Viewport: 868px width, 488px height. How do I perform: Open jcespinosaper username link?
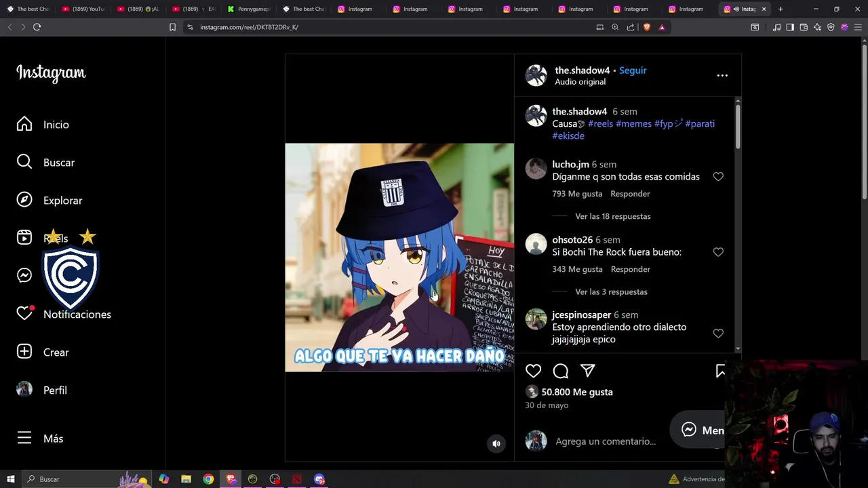coord(582,315)
